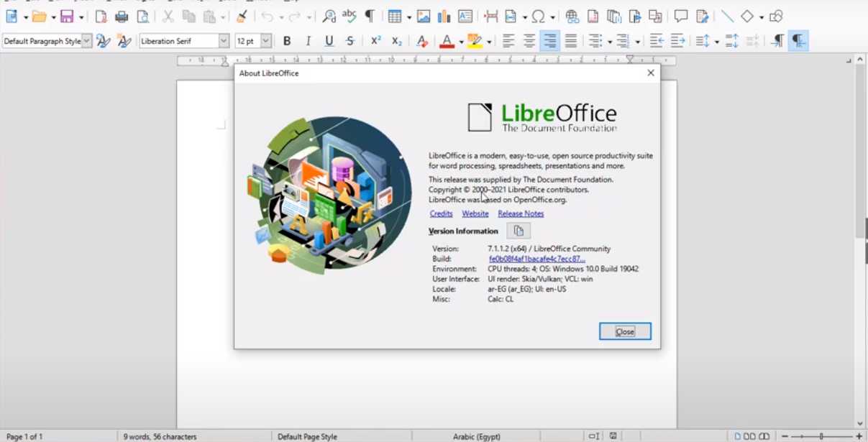Click the Track Changes icon
Viewport: 868px width, 442px height.
coord(702,16)
